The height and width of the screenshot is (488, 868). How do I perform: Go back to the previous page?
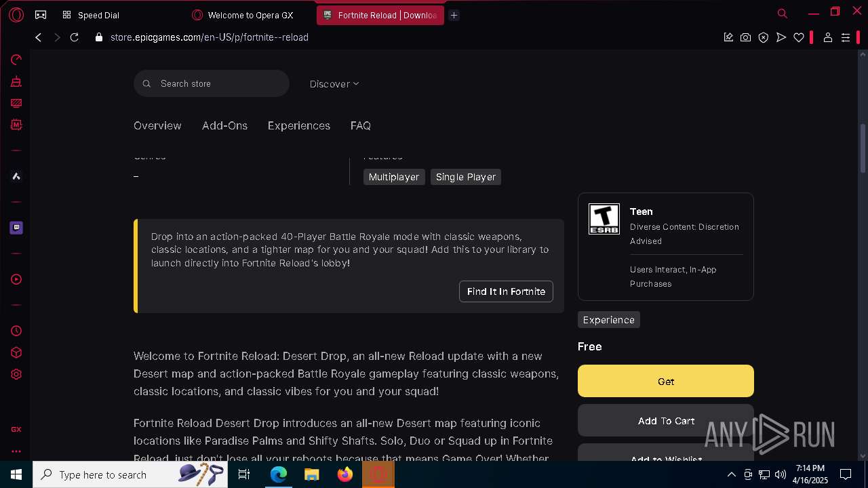(39, 37)
